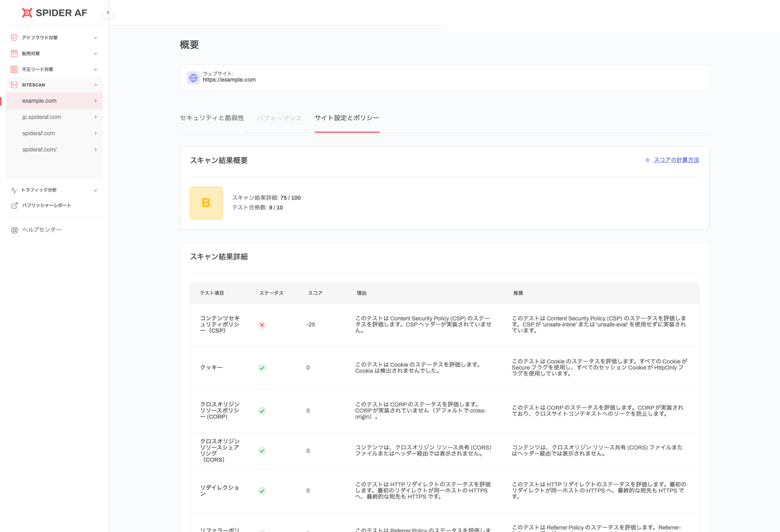Click the red failed status icon for CSP

(262, 325)
